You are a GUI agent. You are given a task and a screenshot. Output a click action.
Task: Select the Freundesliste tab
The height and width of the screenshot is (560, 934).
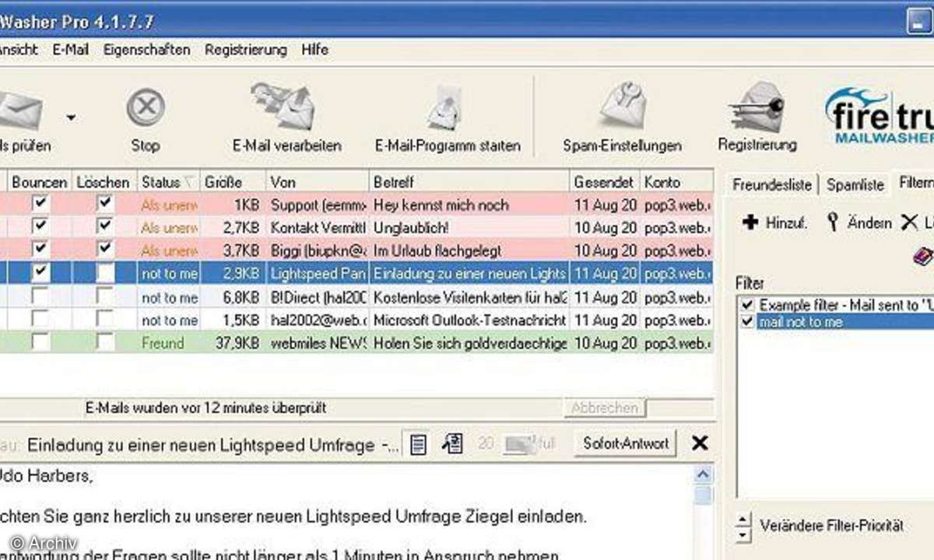click(x=771, y=184)
